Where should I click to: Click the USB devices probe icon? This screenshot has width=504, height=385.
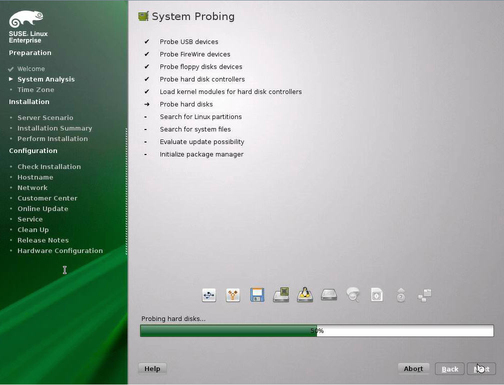click(x=209, y=295)
